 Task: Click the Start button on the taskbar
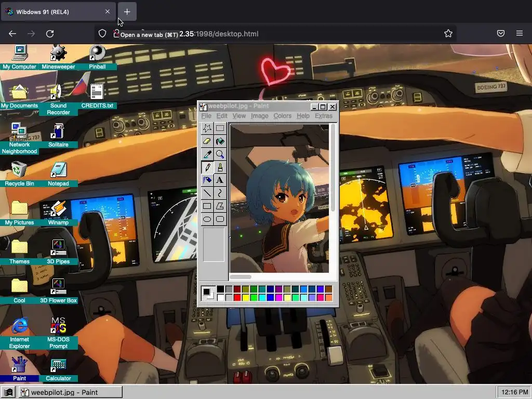pyautogui.click(x=8, y=392)
